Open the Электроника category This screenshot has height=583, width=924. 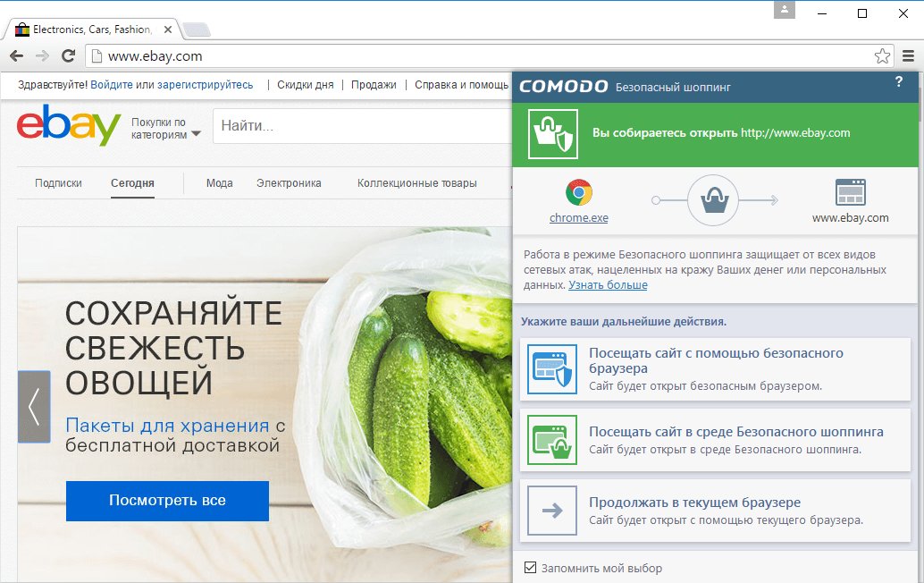coord(289,183)
